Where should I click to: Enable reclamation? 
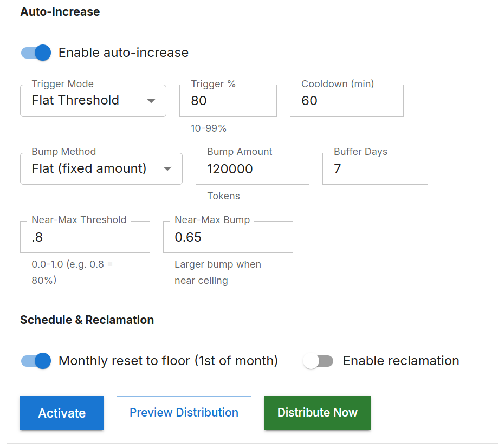pyautogui.click(x=318, y=361)
